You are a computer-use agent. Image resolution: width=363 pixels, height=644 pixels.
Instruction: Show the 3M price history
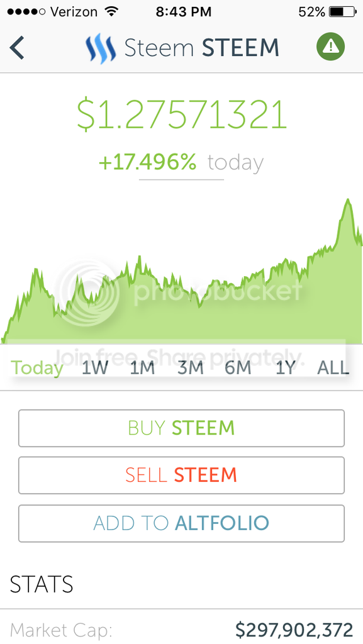[x=191, y=367]
